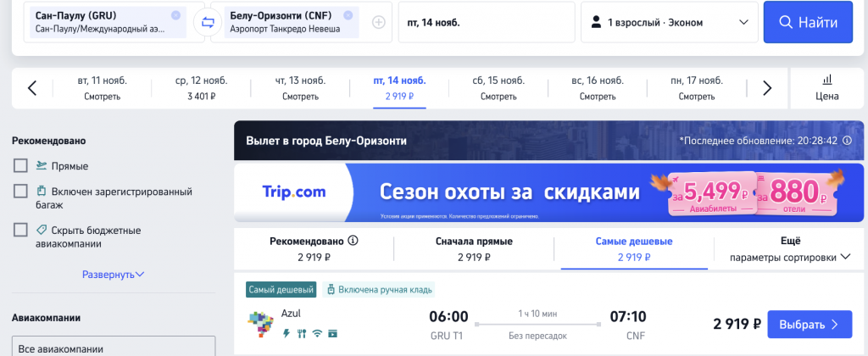Clear Белу-Оризонти (CNF) destination chip
Viewport: 868px width, 356px height.
(348, 15)
